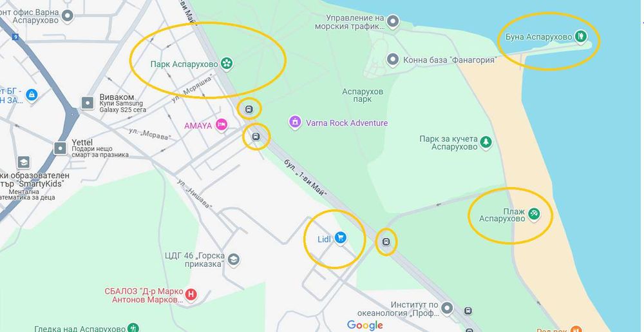Click the Парк Аспарухово park marker icon

click(x=226, y=64)
